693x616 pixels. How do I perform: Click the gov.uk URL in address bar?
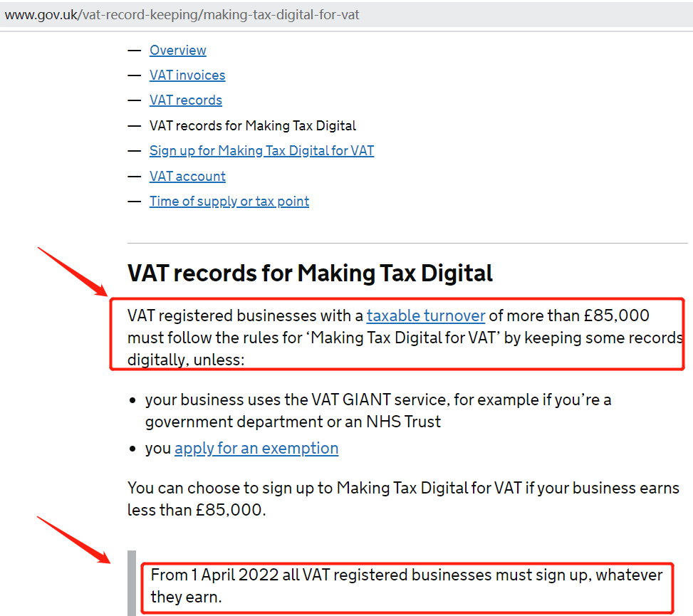point(182,14)
